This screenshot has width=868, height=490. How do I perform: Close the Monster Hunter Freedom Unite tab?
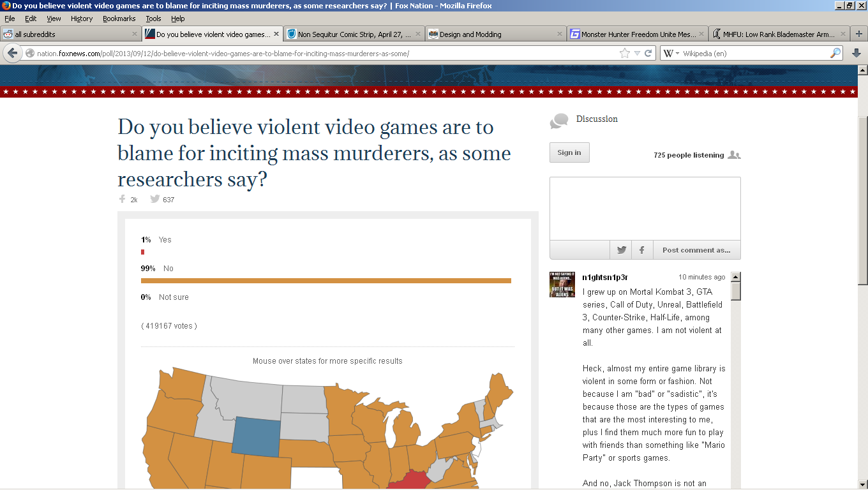pos(701,34)
